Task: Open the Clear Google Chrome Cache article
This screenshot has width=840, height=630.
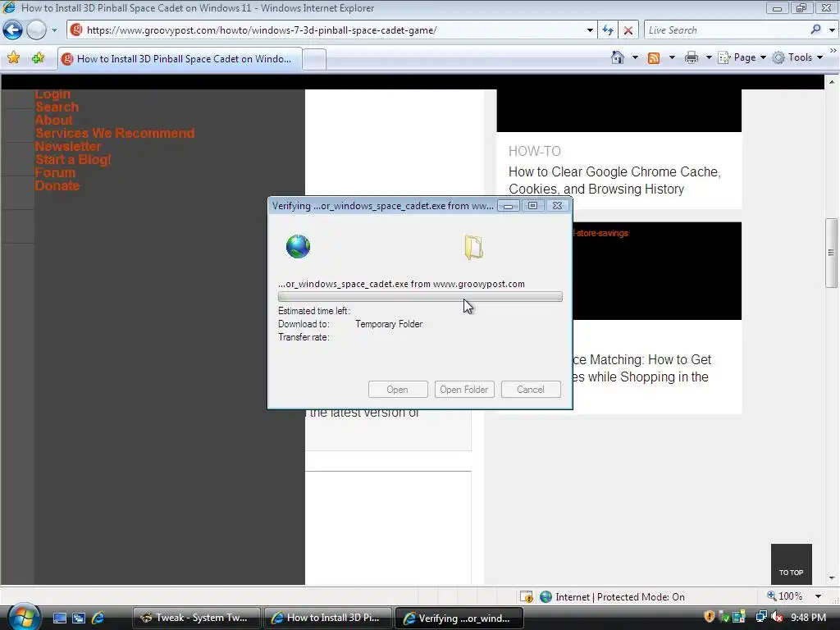Action: click(x=614, y=180)
